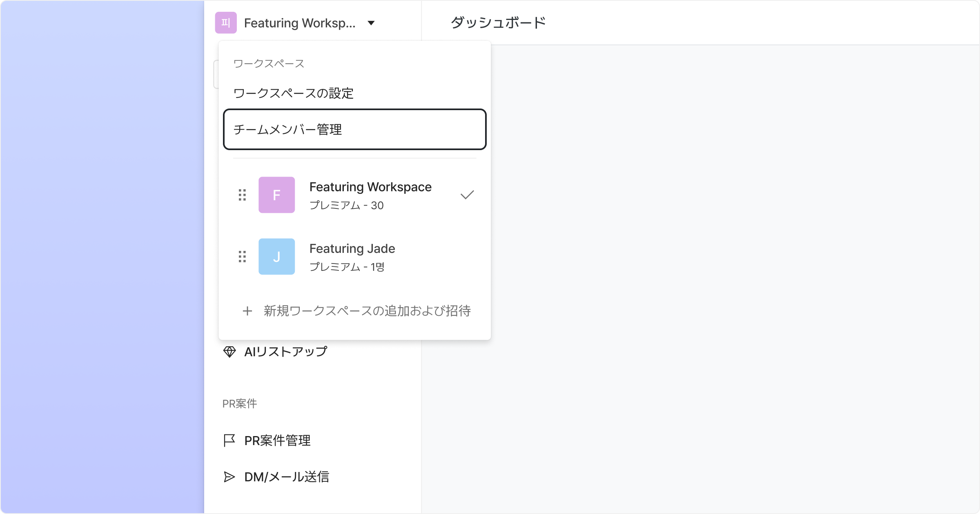Open Featuring Workspace name selector
Image resolution: width=980 pixels, height=514 pixels.
tap(299, 23)
